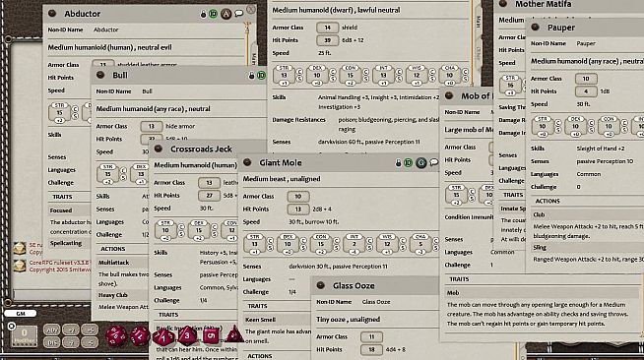Toggle the Bull sheet lock

[251, 76]
